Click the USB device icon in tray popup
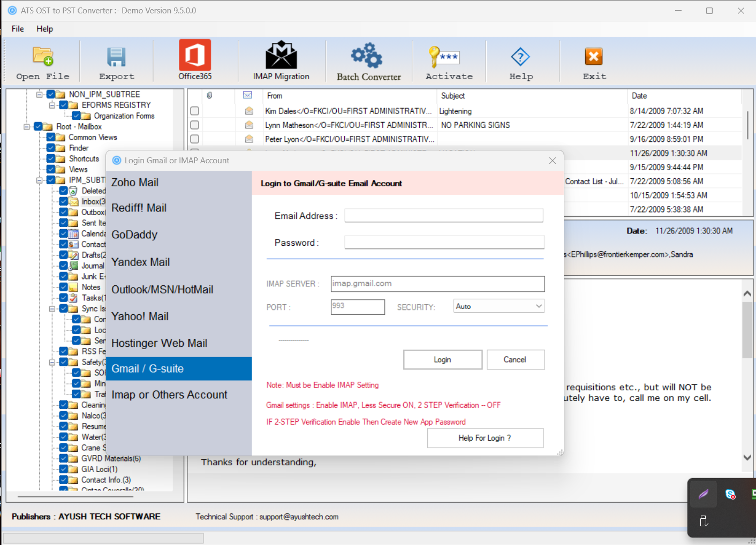756x545 pixels. coord(704,521)
